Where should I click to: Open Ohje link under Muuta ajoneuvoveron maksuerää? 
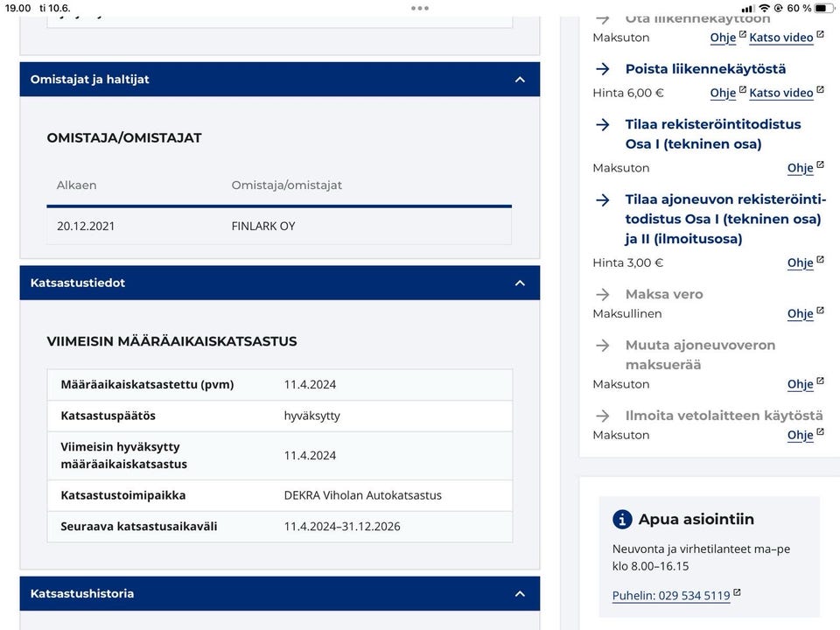click(800, 384)
